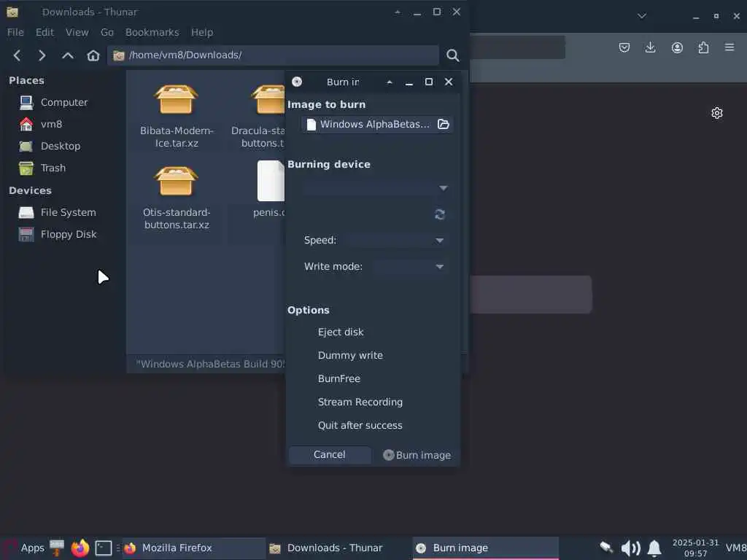Toggle Dummy write option
The width and height of the screenshot is (747, 560).
tap(350, 355)
